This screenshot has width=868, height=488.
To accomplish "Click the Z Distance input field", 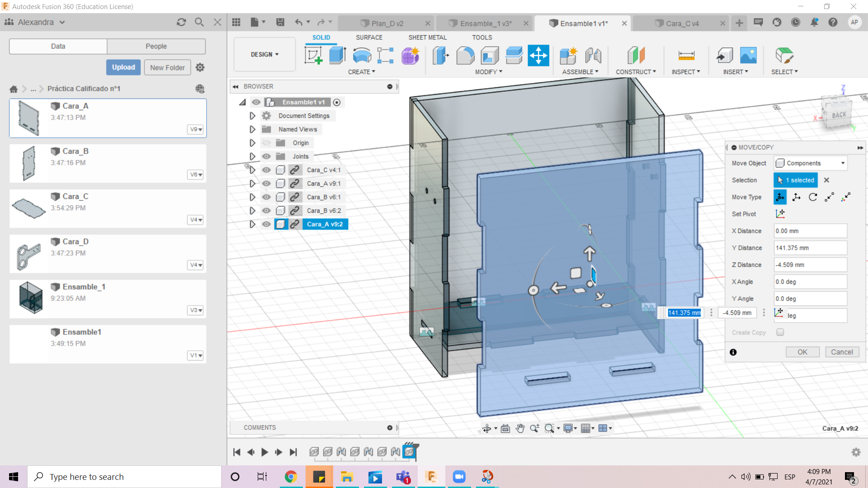I will pyautogui.click(x=810, y=265).
